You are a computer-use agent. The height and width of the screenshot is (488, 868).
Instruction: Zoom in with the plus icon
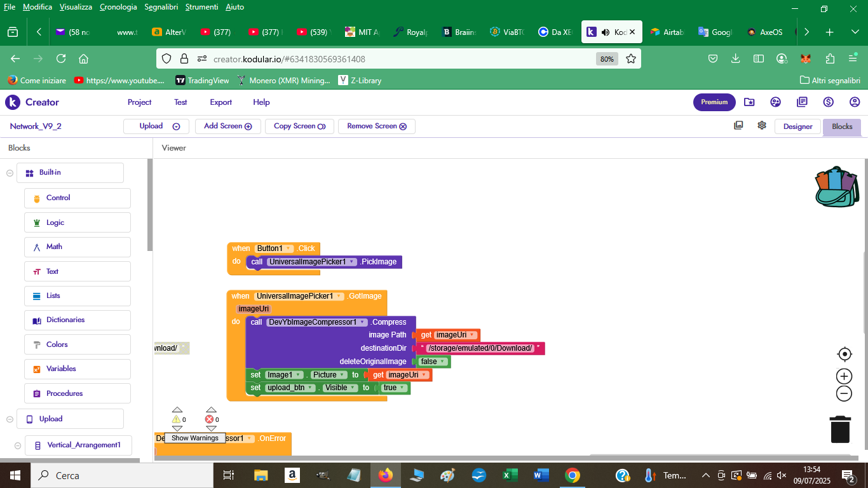[844, 376]
